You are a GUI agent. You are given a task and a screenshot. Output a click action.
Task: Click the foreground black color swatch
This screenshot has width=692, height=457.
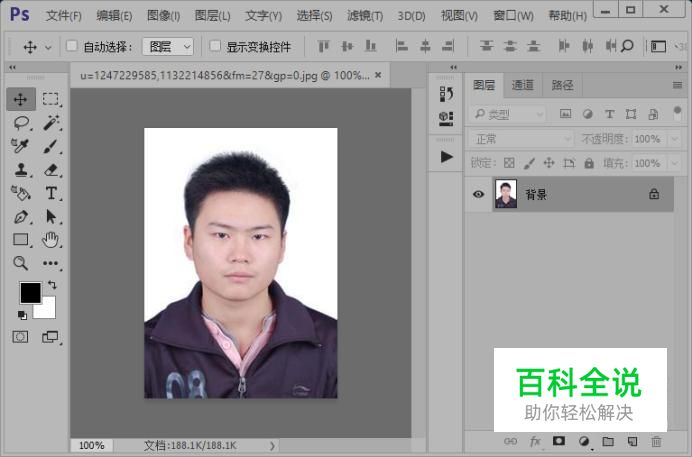coord(30,293)
